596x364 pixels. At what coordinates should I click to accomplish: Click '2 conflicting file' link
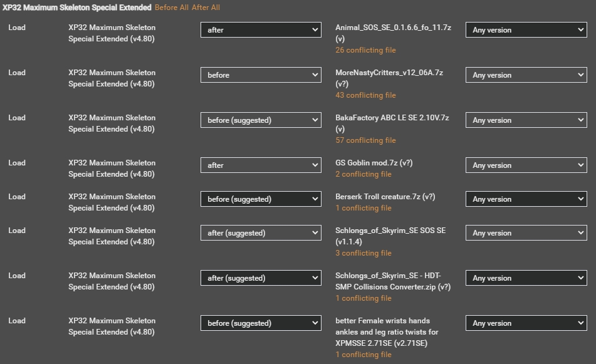(x=363, y=174)
